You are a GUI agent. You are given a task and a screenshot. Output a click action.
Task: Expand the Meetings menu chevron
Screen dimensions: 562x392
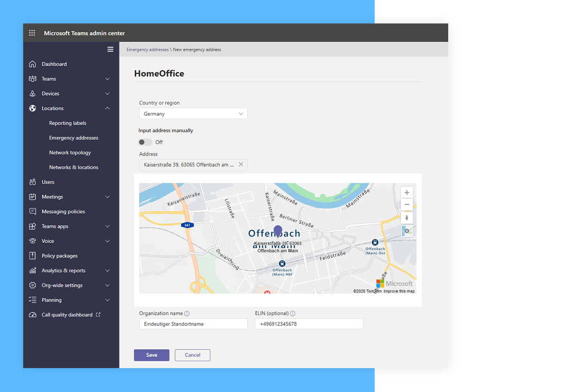click(107, 197)
